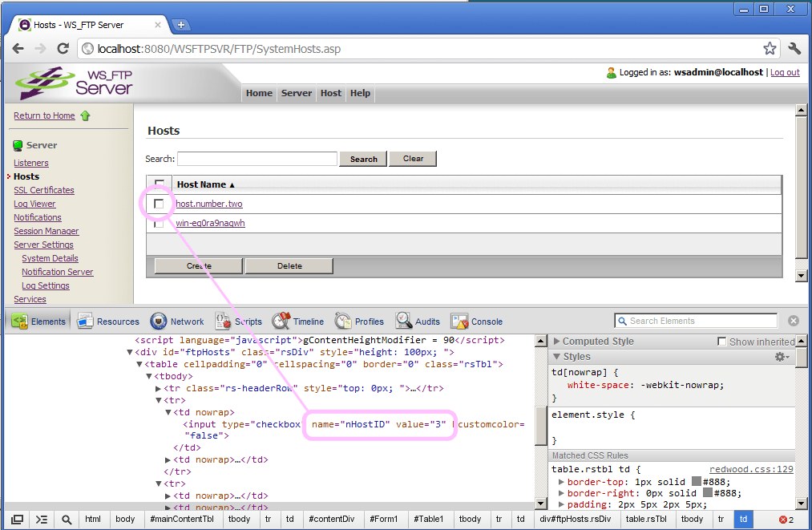Click the border-right #888 color swatch
The image size is (812, 530).
coord(707,492)
